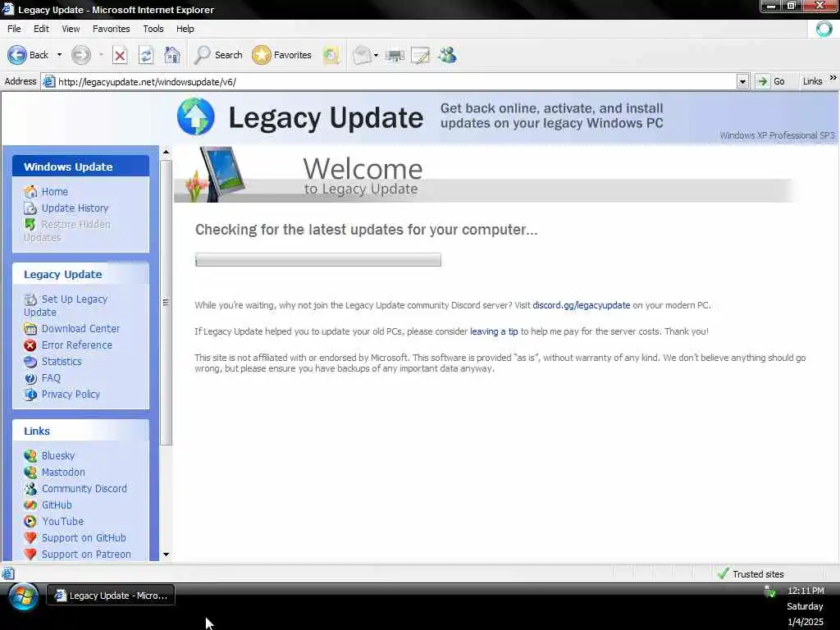The width and height of the screenshot is (840, 630).
Task: Click the Forward navigation button
Action: [x=81, y=55]
